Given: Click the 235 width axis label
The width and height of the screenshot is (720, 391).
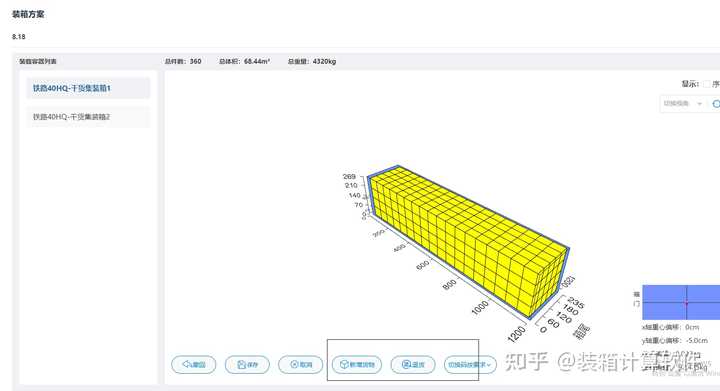Looking at the screenshot, I should (x=576, y=302).
